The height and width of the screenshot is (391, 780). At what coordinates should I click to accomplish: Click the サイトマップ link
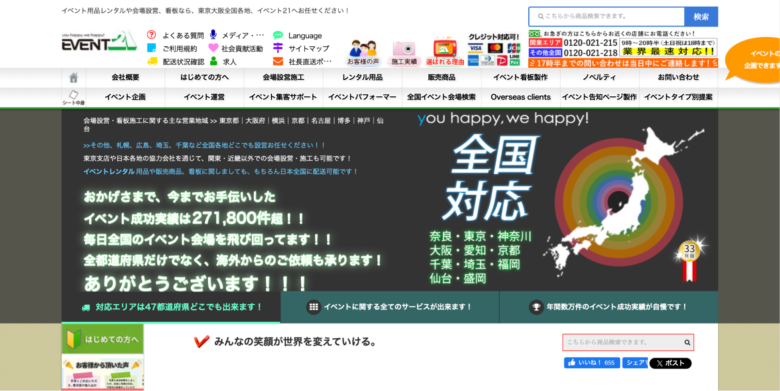click(x=309, y=49)
